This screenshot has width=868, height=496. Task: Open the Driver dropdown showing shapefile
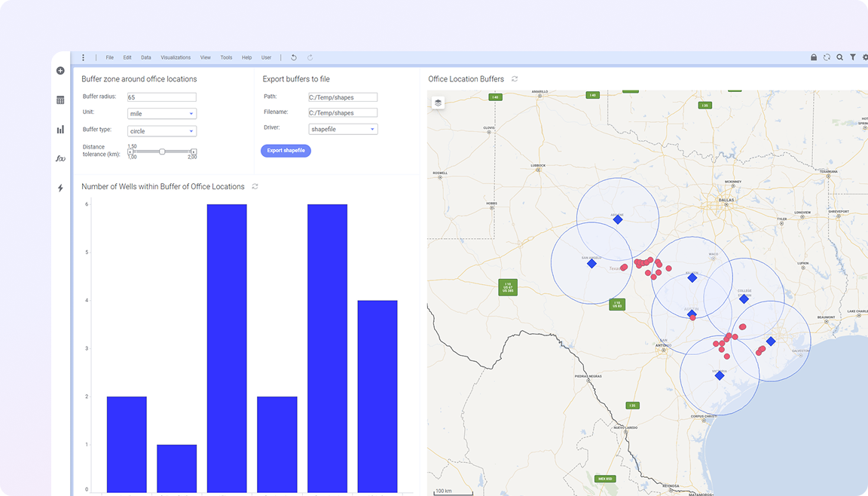(x=344, y=130)
